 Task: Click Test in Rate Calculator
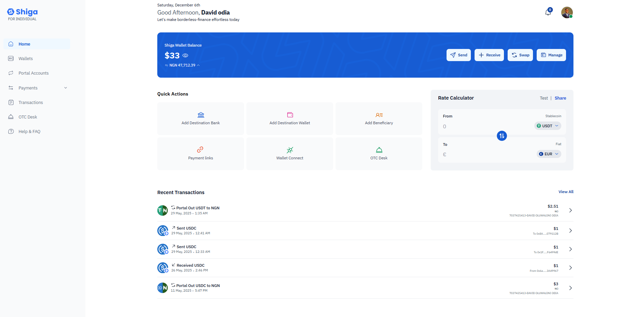click(544, 98)
